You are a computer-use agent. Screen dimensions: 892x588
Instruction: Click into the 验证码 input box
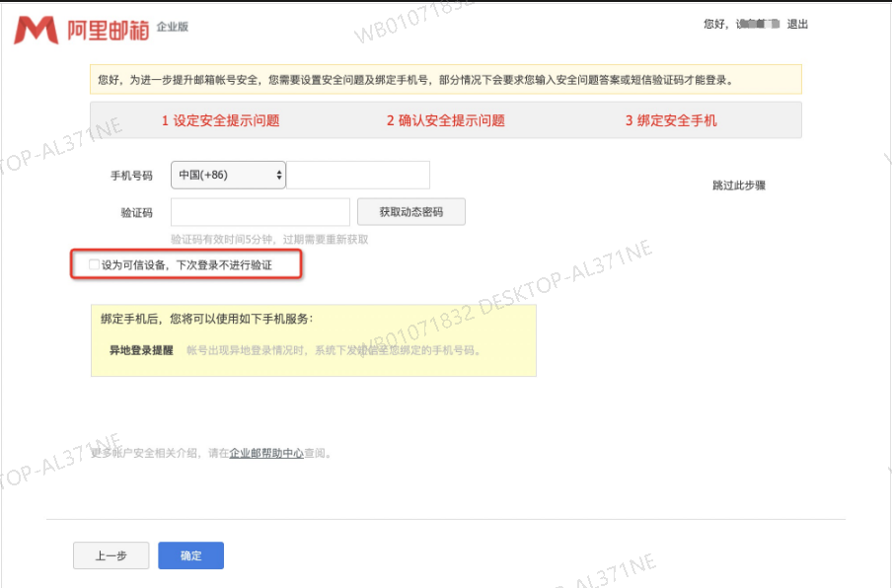point(260,212)
